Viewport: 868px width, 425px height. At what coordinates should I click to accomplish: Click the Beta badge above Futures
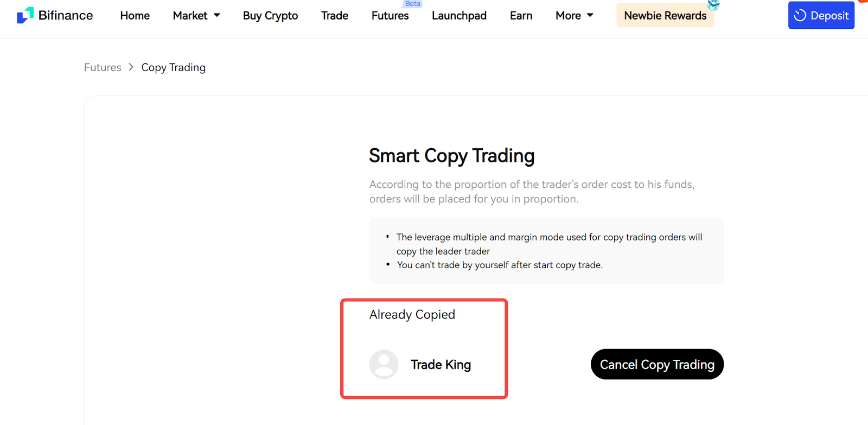pyautogui.click(x=412, y=4)
